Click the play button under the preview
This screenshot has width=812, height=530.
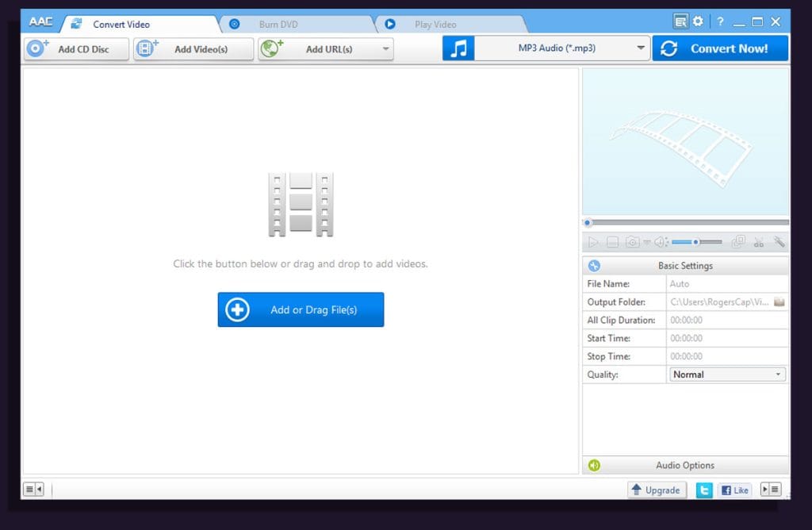(x=593, y=242)
